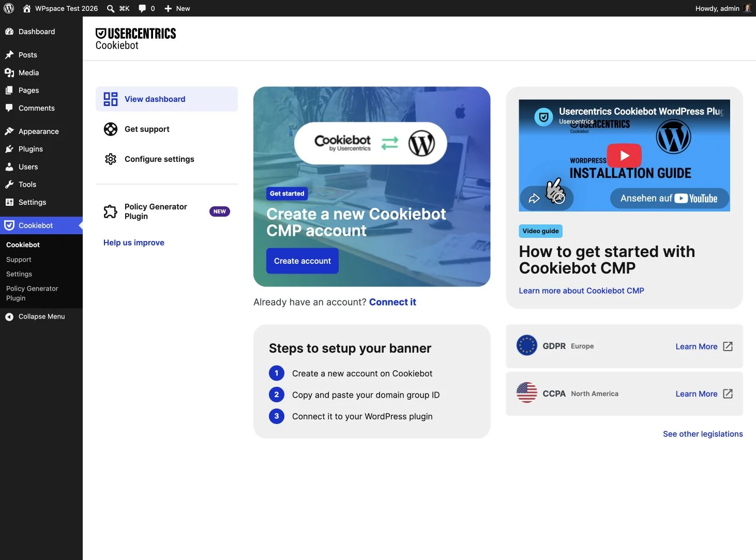756x560 pixels.
Task: Click the Create account button
Action: 303,261
